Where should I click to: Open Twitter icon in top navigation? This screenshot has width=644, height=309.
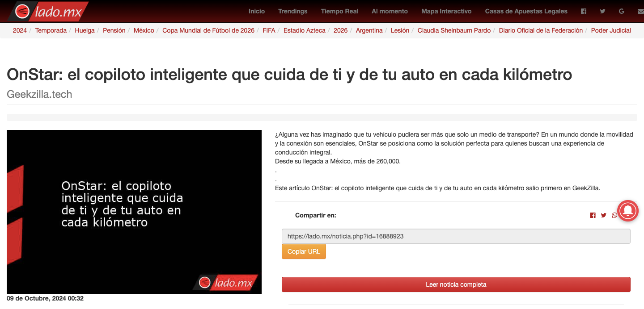602,11
